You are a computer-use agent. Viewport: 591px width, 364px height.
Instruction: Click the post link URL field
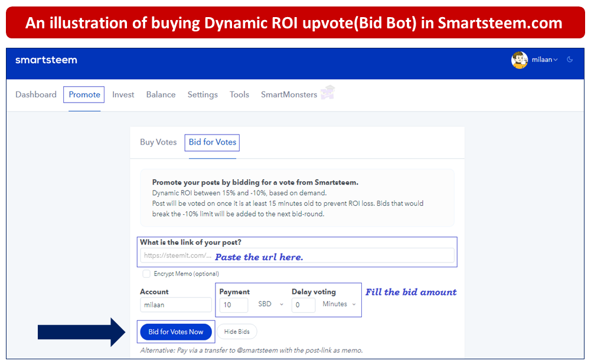coord(297,255)
